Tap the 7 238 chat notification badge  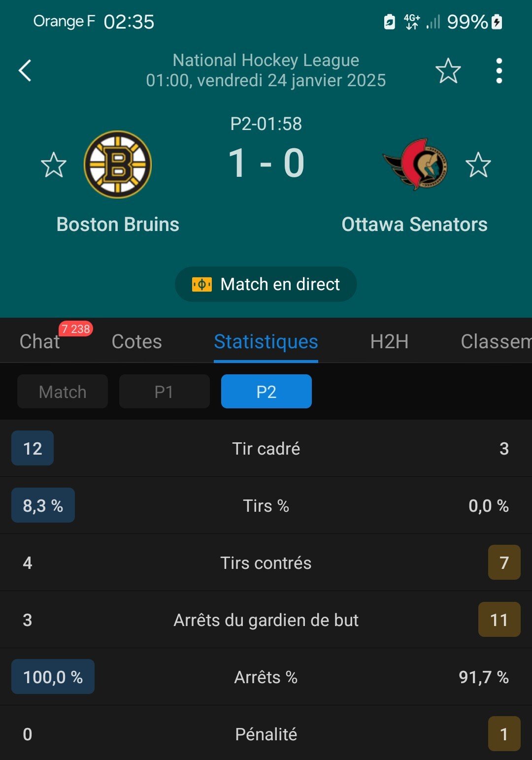[x=76, y=329]
